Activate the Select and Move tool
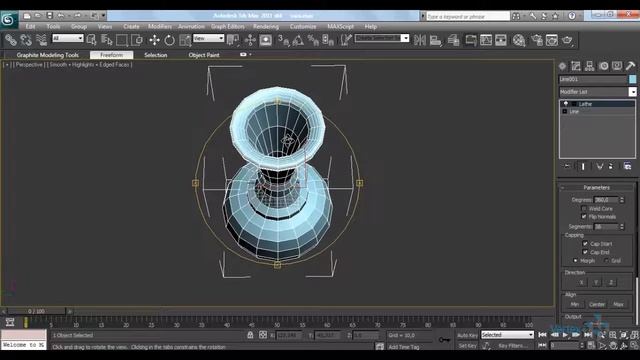 [x=154, y=40]
